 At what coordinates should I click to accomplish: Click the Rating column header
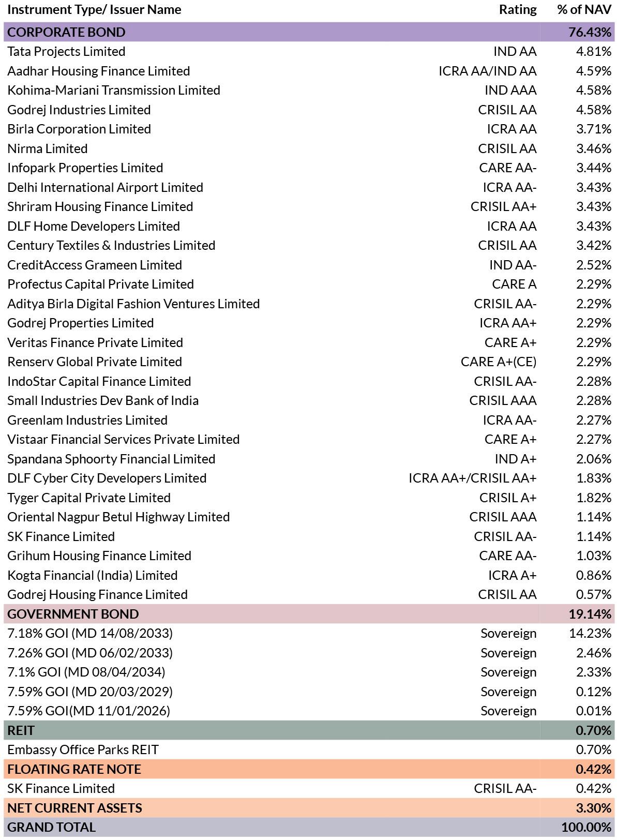pos(518,10)
